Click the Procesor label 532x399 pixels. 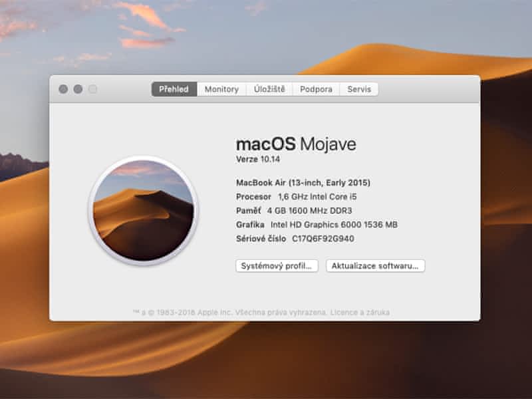click(x=253, y=197)
